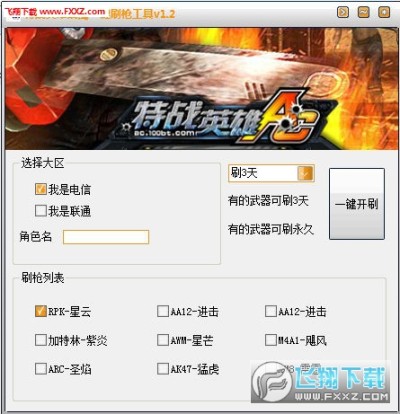The width and height of the screenshot is (400, 414).
Task: Select the AK47-猛虎 checkbox
Action: click(163, 369)
